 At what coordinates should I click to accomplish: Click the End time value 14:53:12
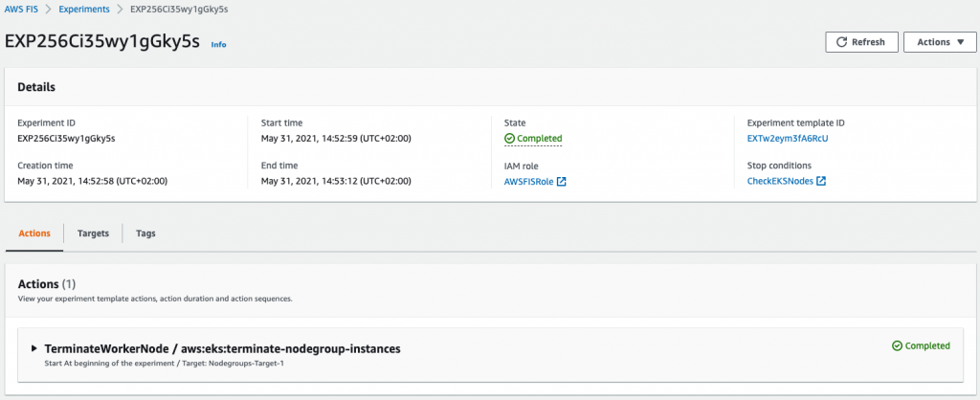336,181
